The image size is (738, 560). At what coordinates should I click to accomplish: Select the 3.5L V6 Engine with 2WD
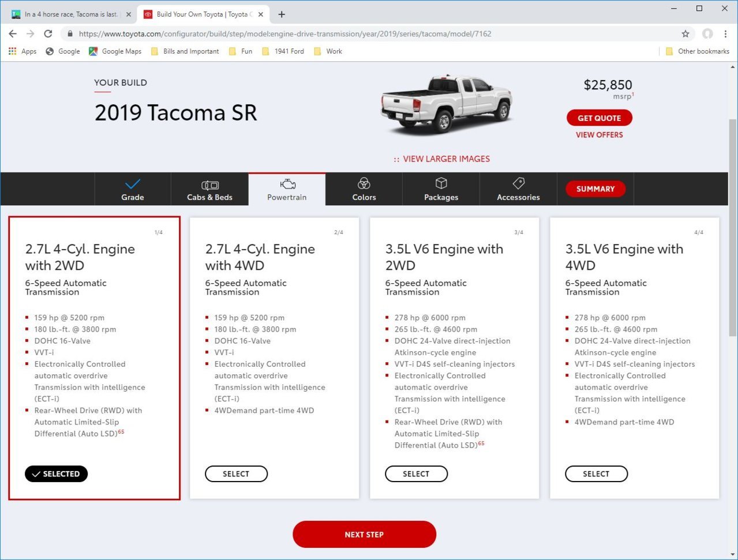[x=417, y=474]
